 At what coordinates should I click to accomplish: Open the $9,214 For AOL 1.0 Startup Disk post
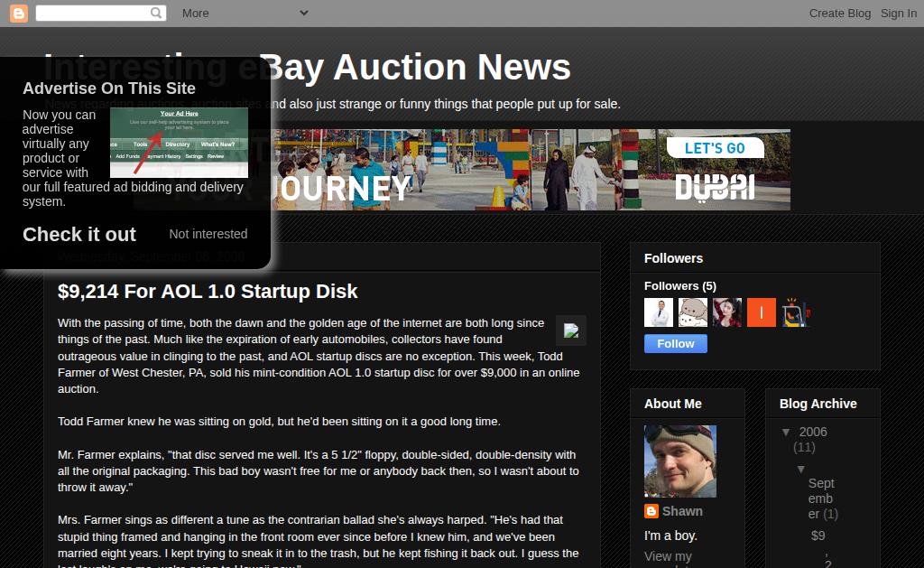[x=208, y=292]
